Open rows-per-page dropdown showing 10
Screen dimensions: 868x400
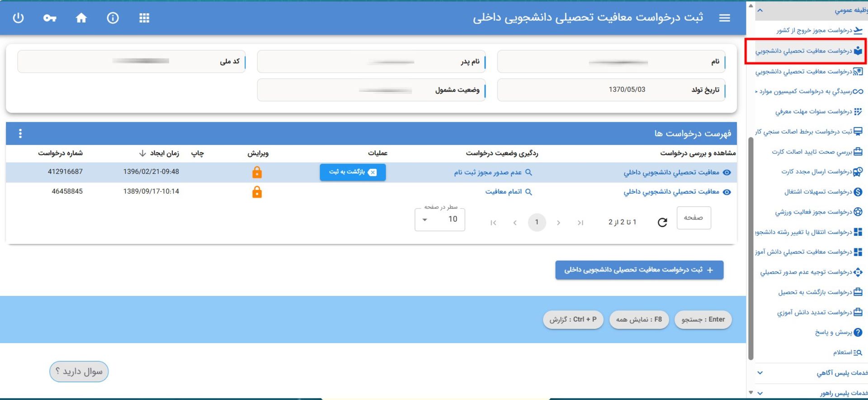point(440,219)
